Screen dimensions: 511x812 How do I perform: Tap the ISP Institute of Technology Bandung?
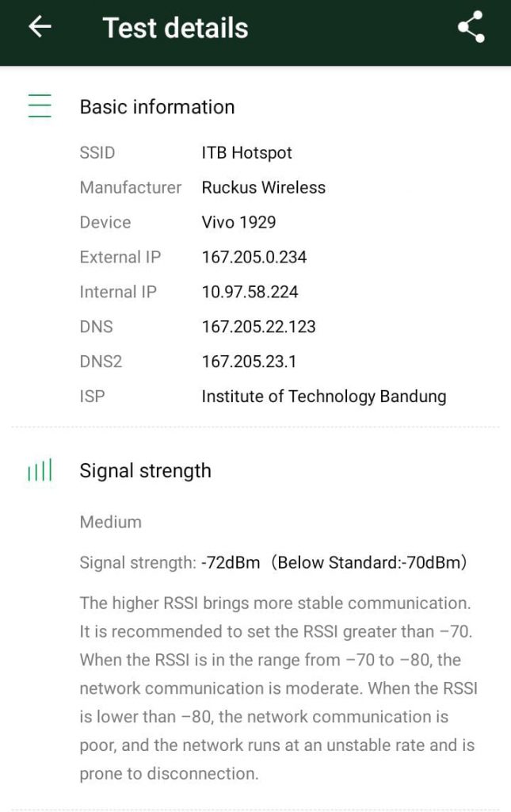323,396
